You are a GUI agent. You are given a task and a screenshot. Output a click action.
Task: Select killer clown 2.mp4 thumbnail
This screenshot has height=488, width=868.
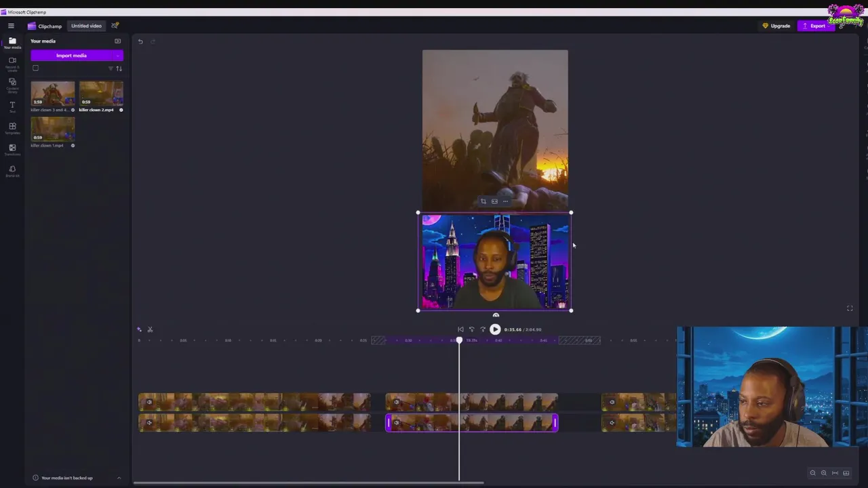point(101,94)
